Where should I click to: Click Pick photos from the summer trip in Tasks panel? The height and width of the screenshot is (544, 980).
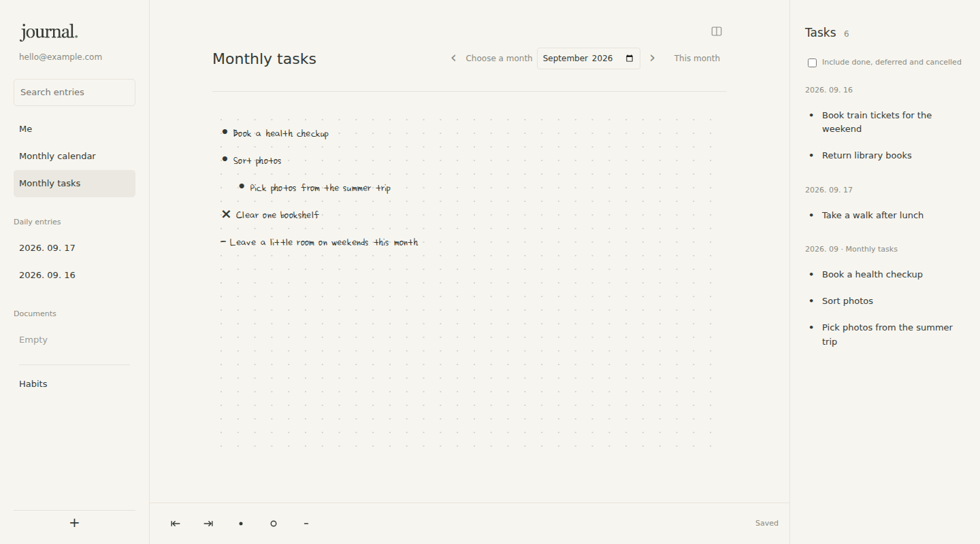point(887,335)
